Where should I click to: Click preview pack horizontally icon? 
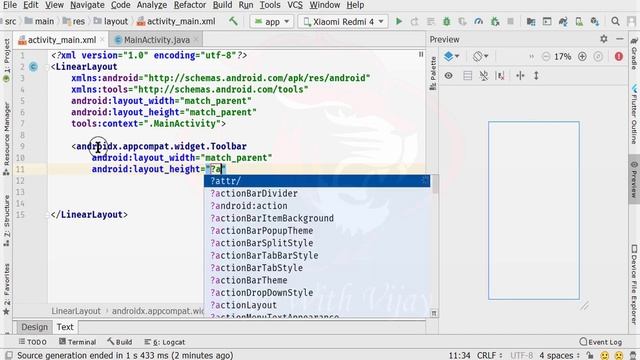click(520, 76)
